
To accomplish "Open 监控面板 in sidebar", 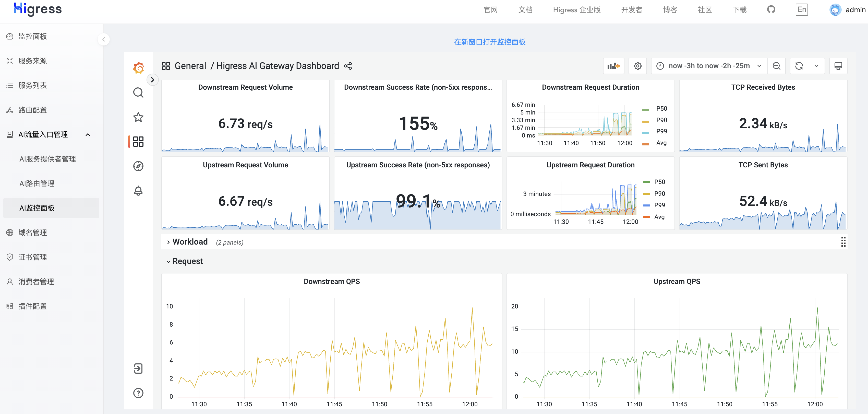I will (x=32, y=37).
